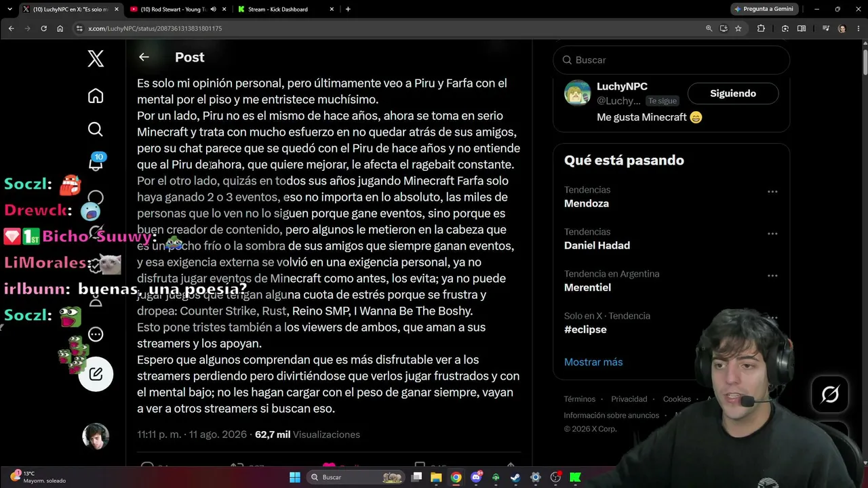Go to Chrome home page
The width and height of the screenshot is (868, 488).
coord(60,28)
